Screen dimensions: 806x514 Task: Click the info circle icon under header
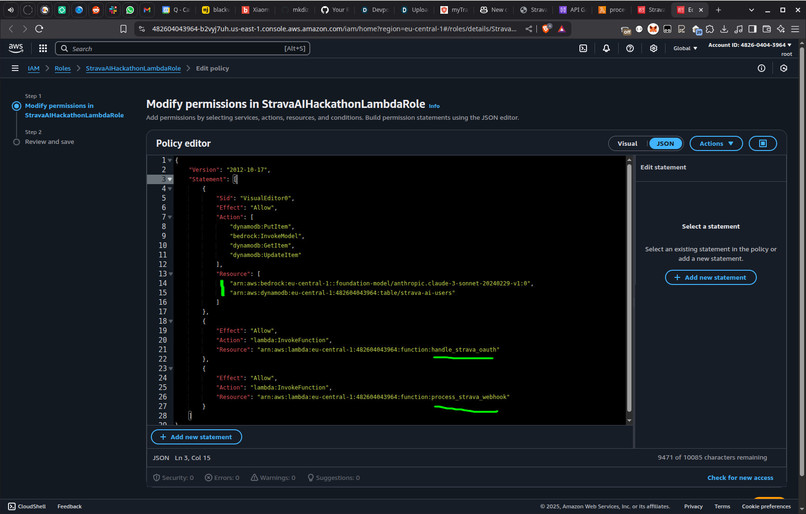761,68
